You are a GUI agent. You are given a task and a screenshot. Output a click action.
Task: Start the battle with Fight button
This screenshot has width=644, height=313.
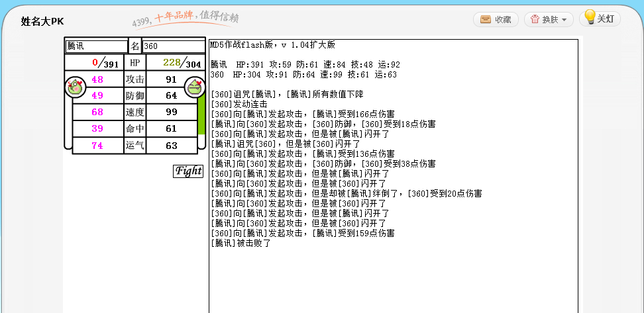pos(188,171)
